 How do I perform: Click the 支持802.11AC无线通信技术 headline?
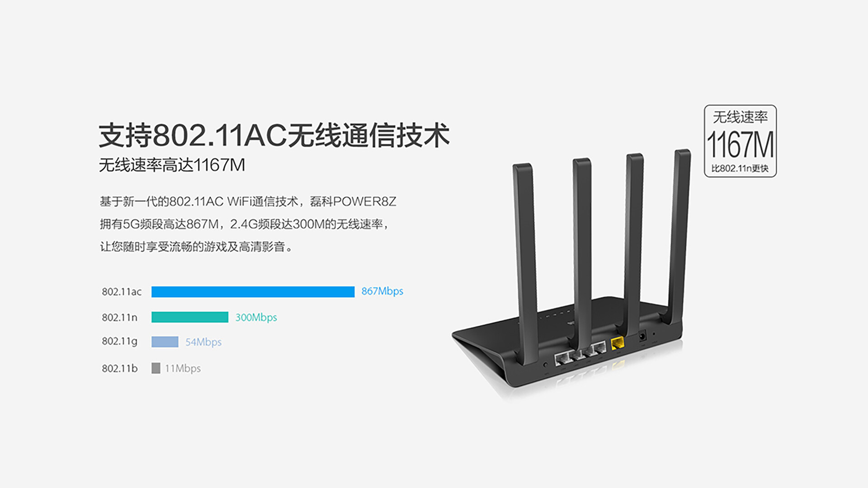[274, 135]
